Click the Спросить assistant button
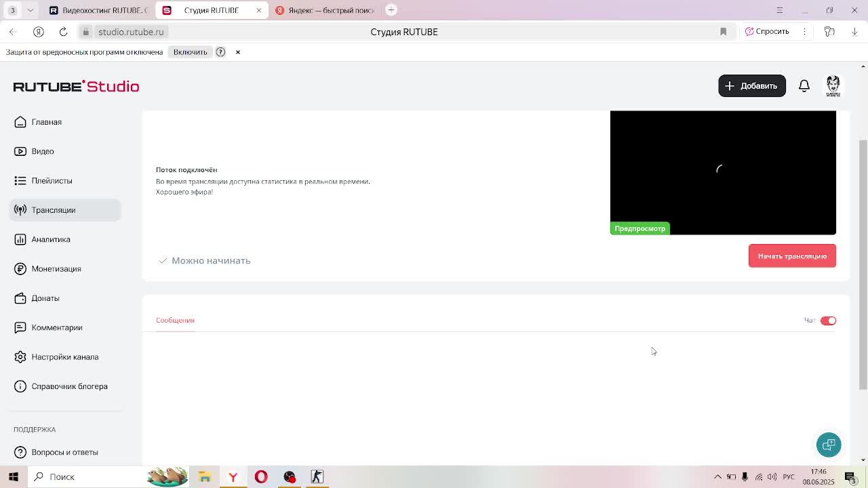The image size is (868, 488). (x=767, y=32)
